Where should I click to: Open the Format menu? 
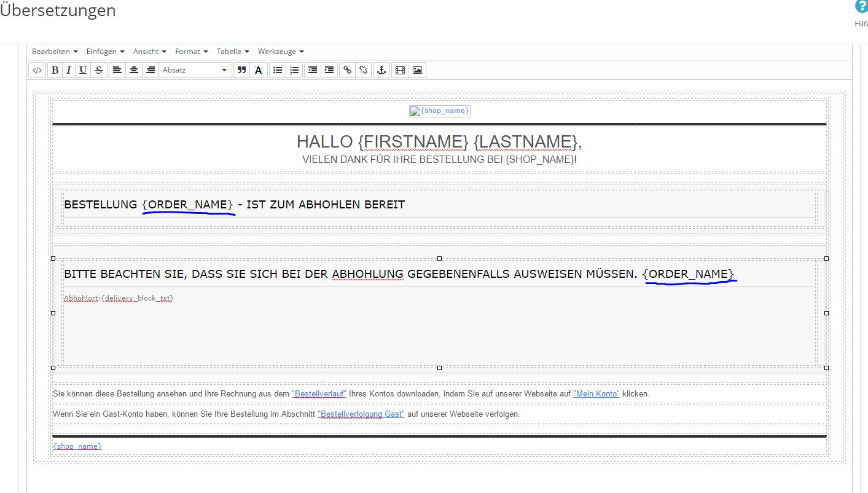click(x=192, y=52)
